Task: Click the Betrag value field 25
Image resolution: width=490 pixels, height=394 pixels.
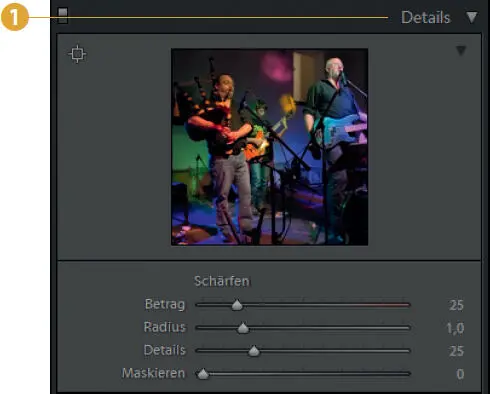Action: click(x=456, y=305)
